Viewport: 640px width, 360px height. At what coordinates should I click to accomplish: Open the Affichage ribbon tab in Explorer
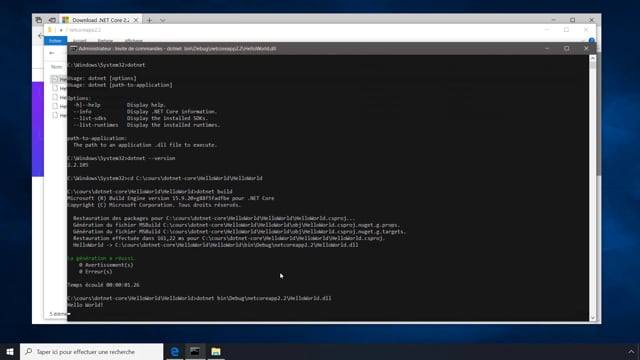[x=133, y=41]
